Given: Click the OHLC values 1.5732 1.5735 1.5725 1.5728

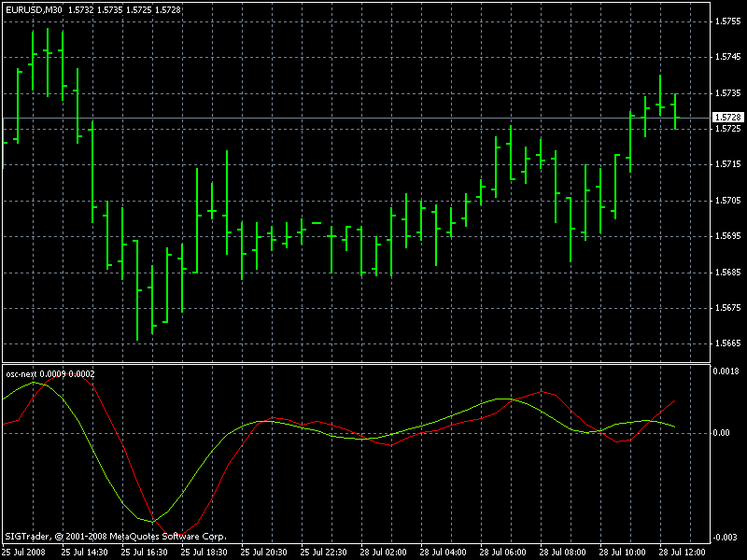Looking at the screenshot, I should click(x=124, y=9).
